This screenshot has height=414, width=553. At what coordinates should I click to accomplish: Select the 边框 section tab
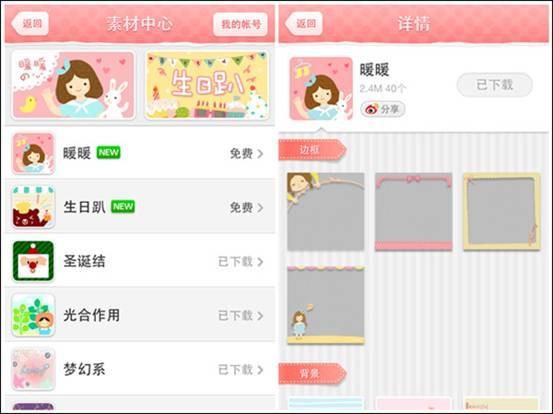[312, 150]
